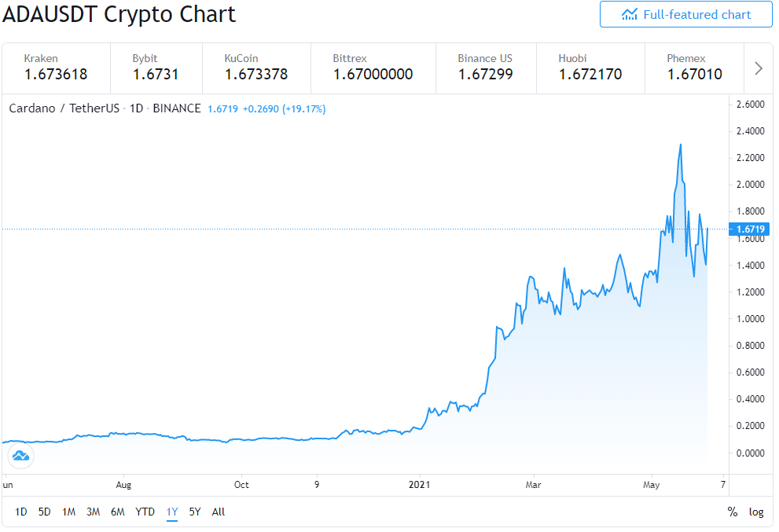
Task: Choose the YTD time range
Action: [145, 512]
